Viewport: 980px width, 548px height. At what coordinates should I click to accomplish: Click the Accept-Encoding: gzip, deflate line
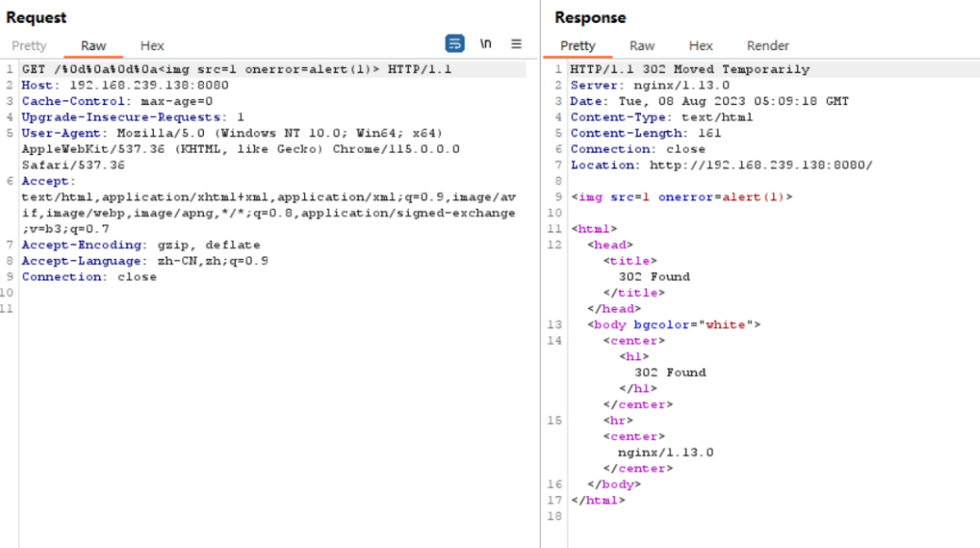(142, 245)
